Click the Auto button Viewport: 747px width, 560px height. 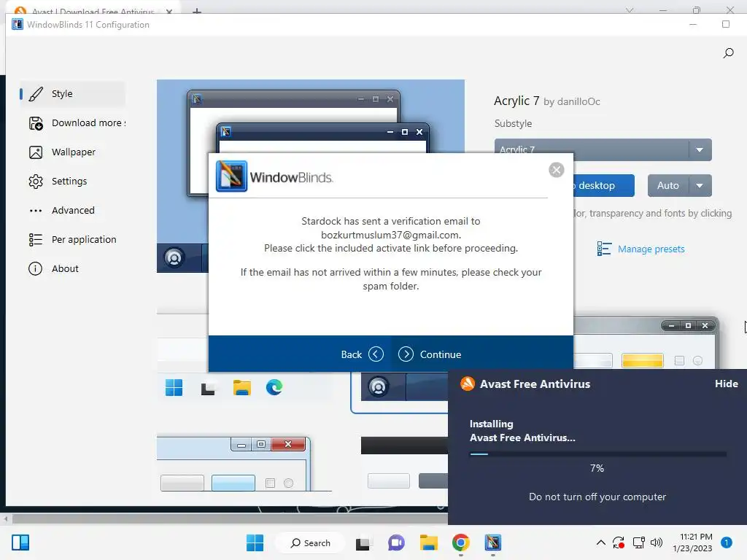pyautogui.click(x=668, y=186)
